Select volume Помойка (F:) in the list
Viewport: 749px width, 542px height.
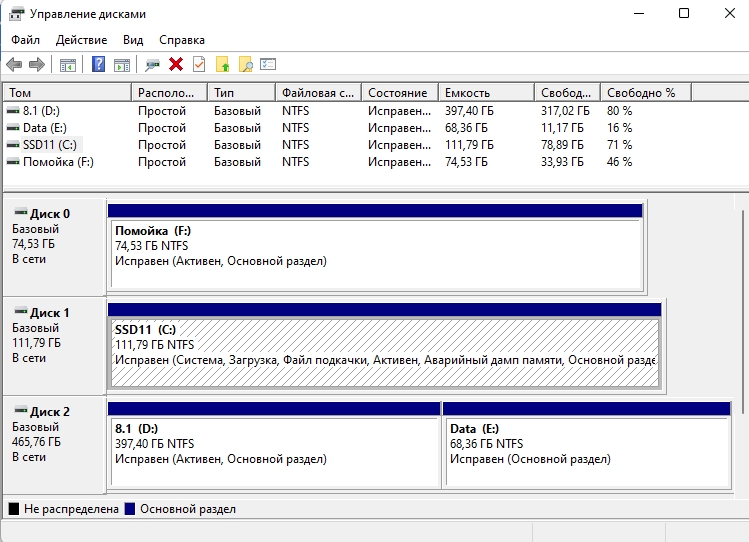click(58, 162)
